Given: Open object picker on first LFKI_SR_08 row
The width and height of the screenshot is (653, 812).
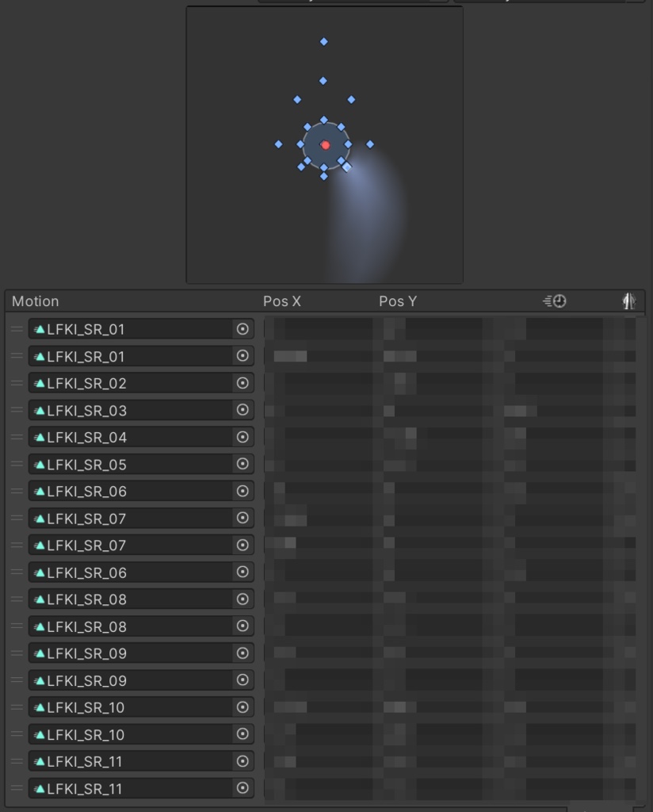Looking at the screenshot, I should 242,599.
